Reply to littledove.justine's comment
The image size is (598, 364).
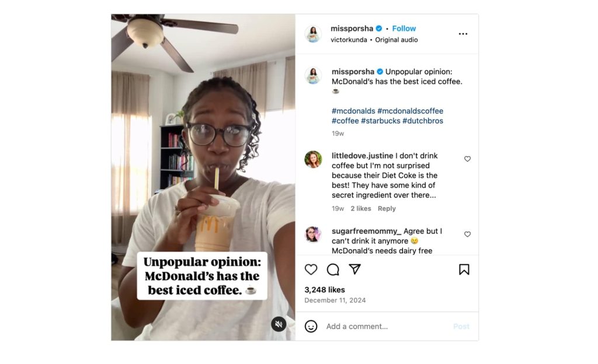click(387, 209)
